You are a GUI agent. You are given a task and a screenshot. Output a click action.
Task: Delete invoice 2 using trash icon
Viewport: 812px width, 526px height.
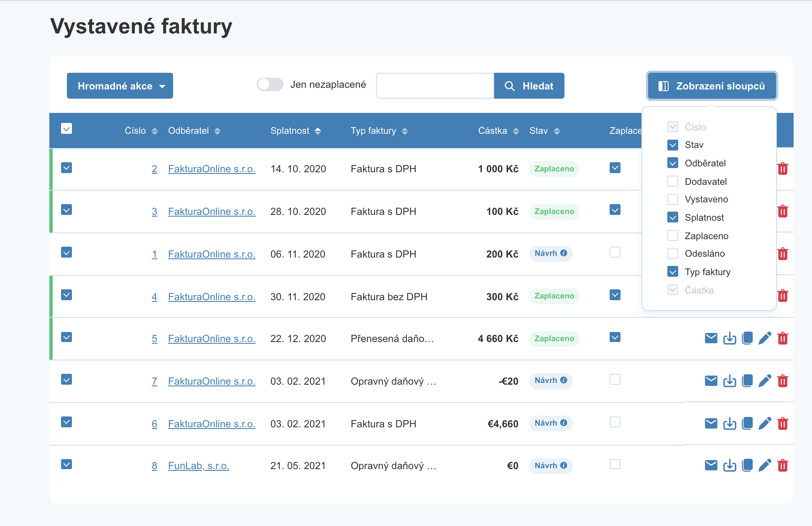click(783, 169)
